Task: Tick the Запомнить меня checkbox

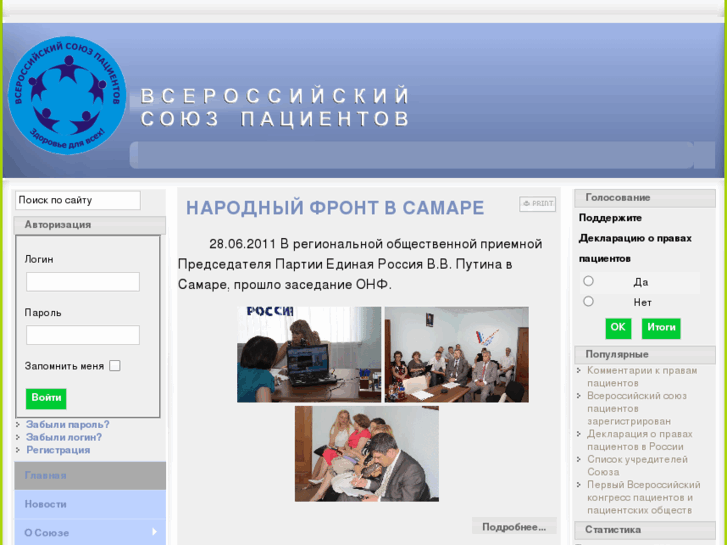Action: tap(115, 365)
